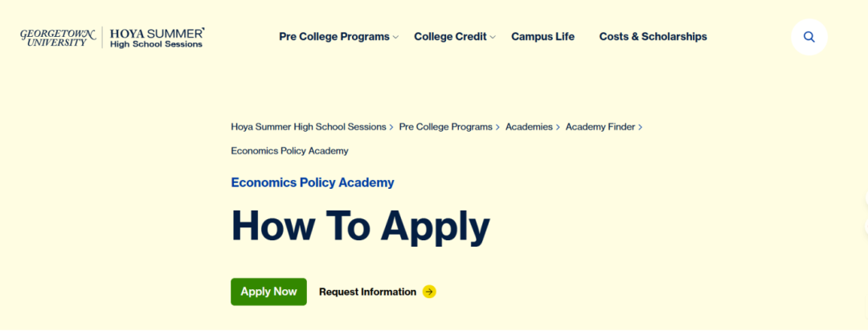This screenshot has width=868, height=335.
Task: Expand the chevron beside Pre College Programs
Action: click(x=395, y=37)
